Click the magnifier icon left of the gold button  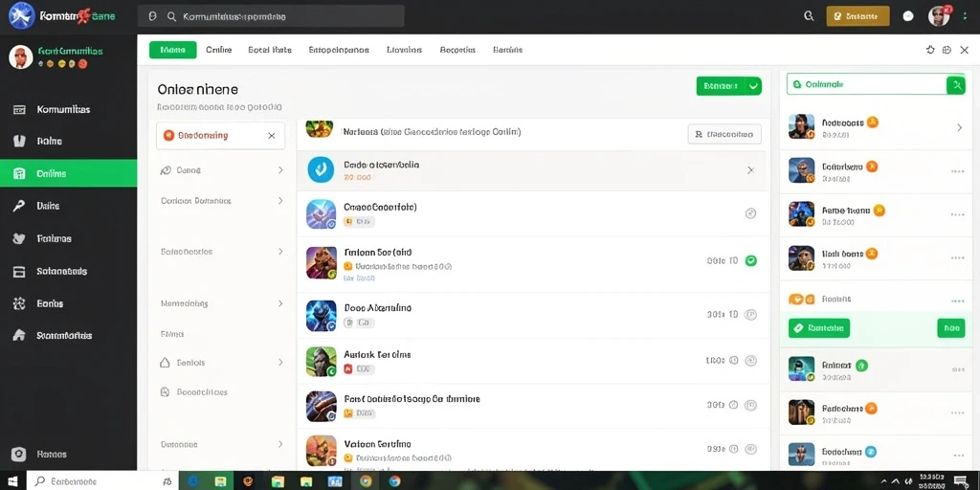pyautogui.click(x=809, y=16)
